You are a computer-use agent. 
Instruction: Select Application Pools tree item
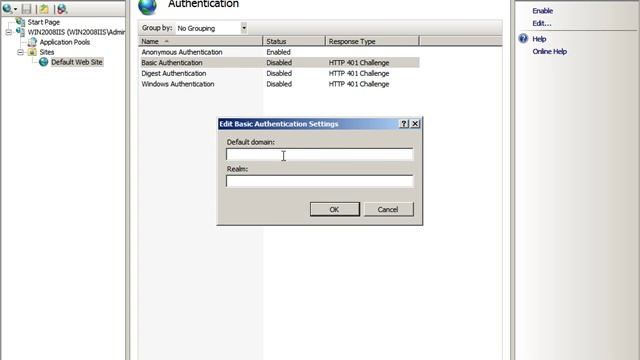64,42
